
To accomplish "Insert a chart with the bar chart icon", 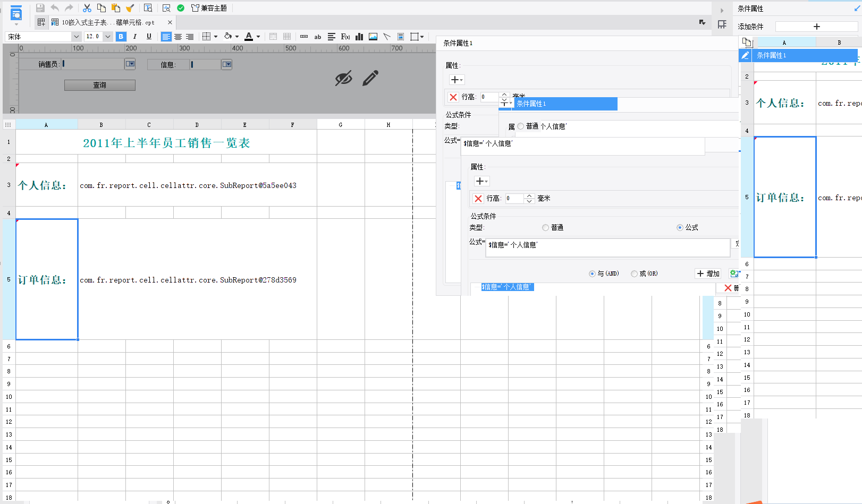I will (x=359, y=37).
